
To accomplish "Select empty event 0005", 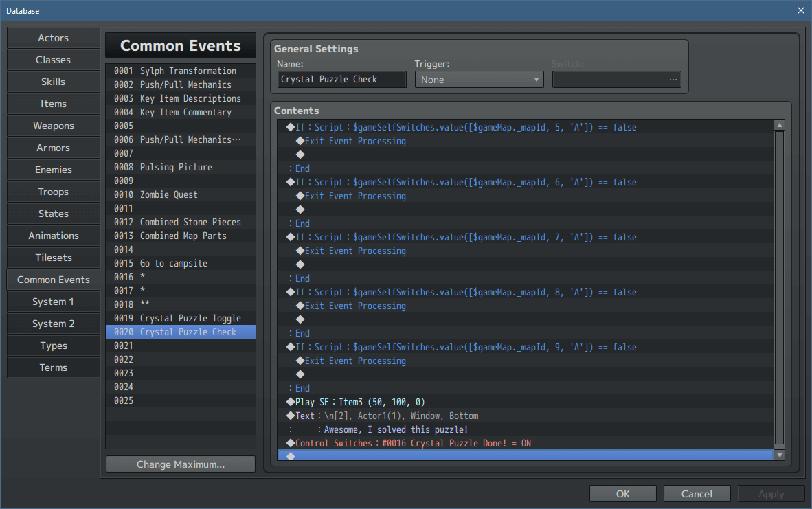I will pyautogui.click(x=181, y=126).
